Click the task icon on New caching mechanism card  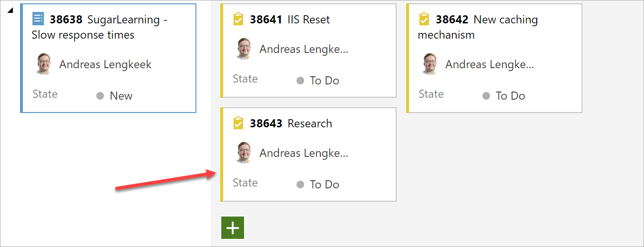click(x=424, y=20)
